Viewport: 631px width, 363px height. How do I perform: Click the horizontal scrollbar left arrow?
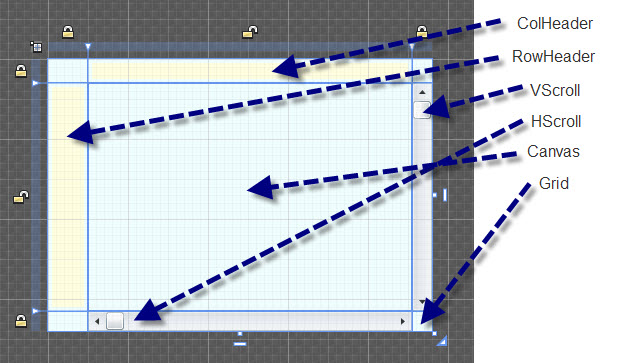click(97, 321)
